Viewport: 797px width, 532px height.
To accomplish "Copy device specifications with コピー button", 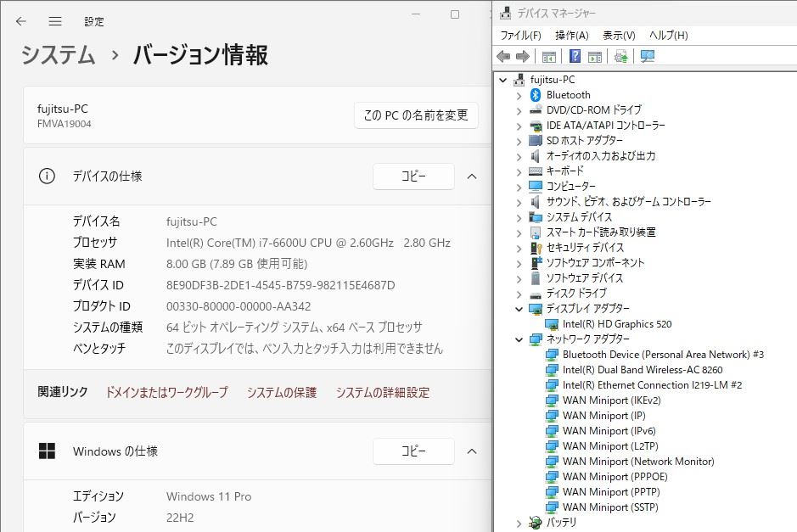I will coord(413,176).
